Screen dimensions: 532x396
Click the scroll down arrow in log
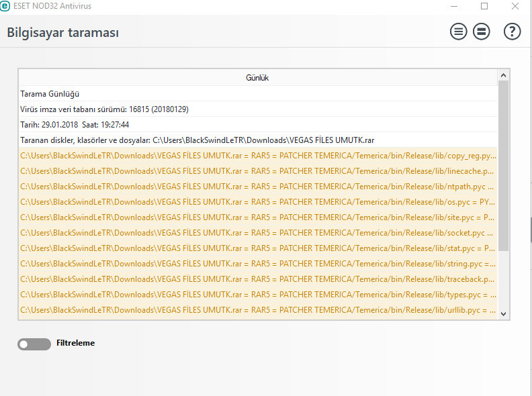504,314
